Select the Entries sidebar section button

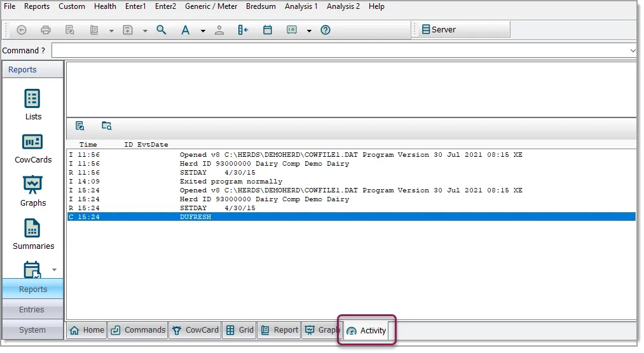33,310
